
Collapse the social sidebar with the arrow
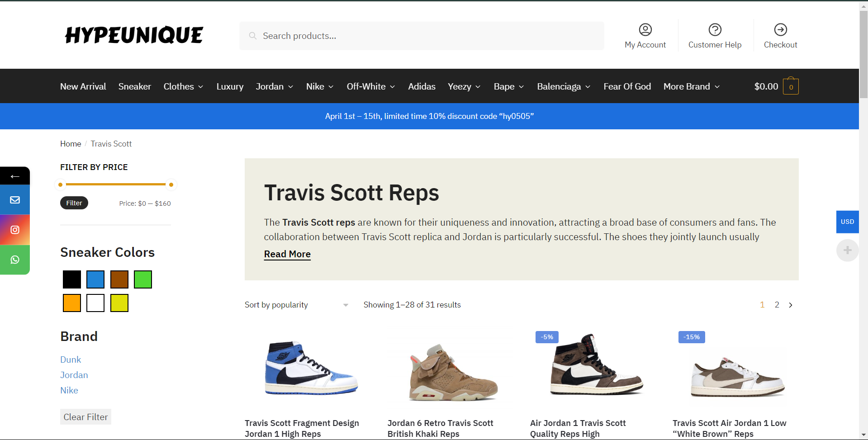click(15, 176)
